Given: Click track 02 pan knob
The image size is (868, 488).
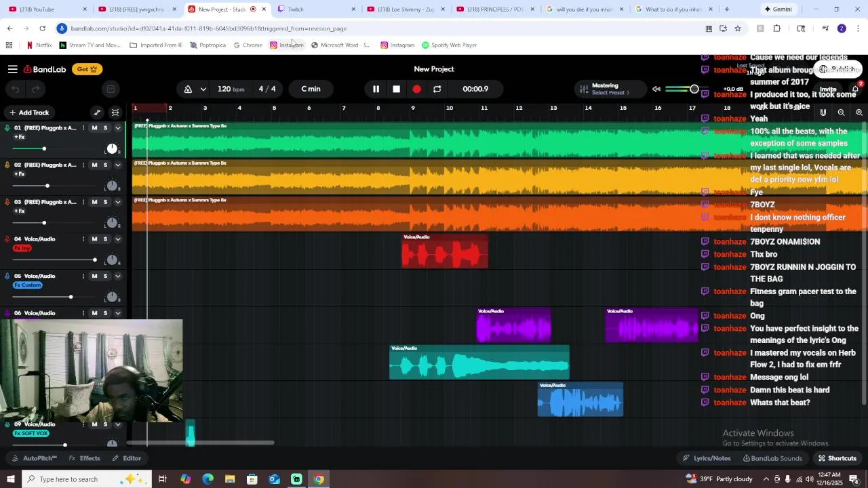Looking at the screenshot, I should (x=112, y=186).
